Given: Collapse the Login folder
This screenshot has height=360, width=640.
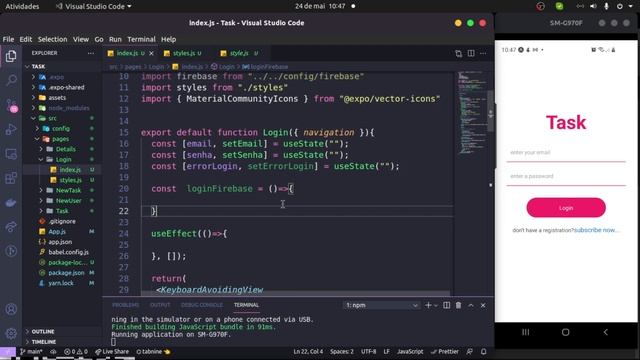Looking at the screenshot, I should pyautogui.click(x=41, y=159).
